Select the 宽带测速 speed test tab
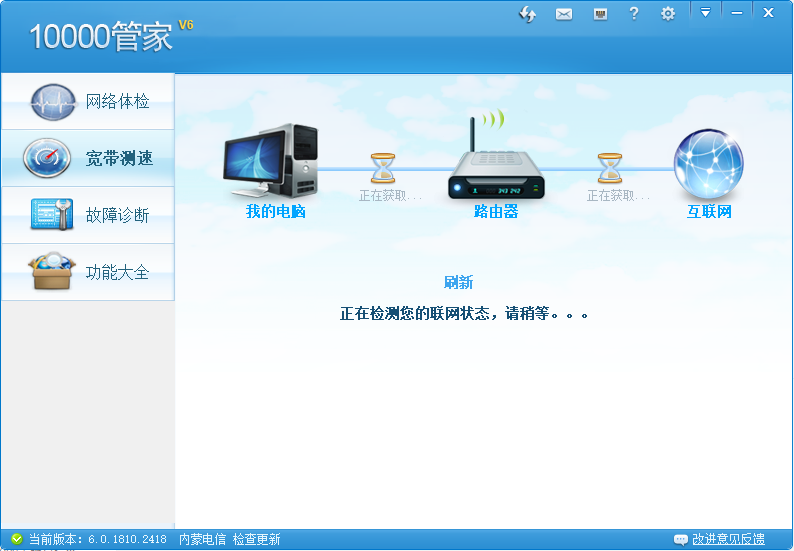Viewport: 794px width, 551px height. pos(88,158)
